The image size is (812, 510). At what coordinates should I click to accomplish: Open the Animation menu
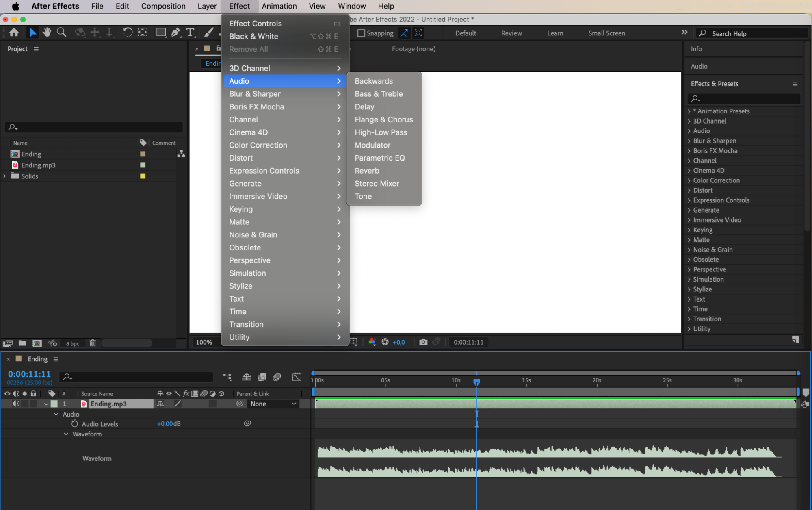[279, 6]
